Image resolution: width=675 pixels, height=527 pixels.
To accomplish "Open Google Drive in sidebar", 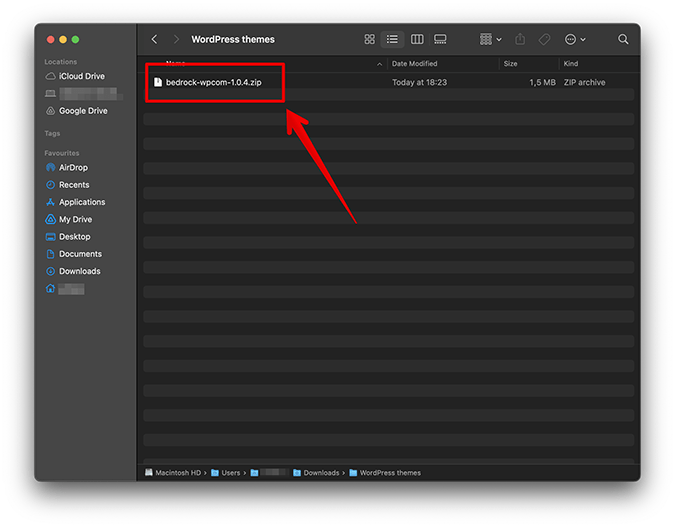I will coord(77,111).
